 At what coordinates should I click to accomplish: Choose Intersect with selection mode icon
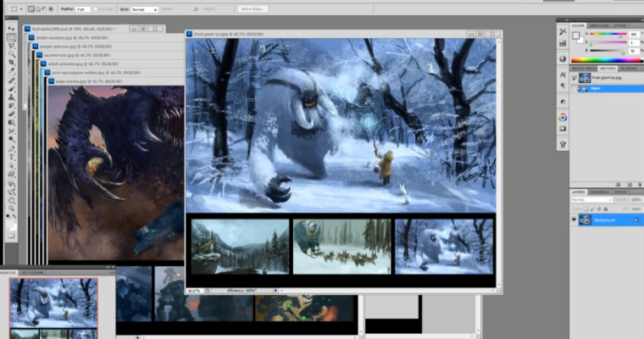[x=51, y=8]
